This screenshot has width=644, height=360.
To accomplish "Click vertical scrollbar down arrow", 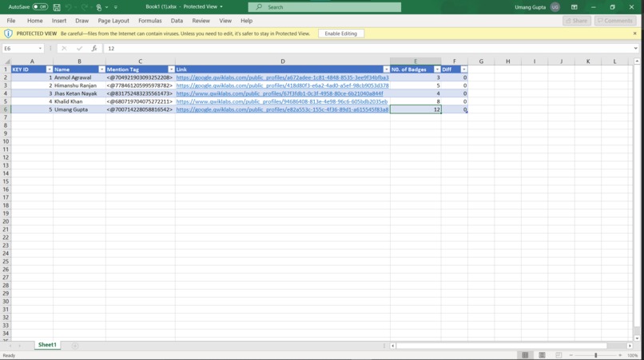I will coord(637,338).
